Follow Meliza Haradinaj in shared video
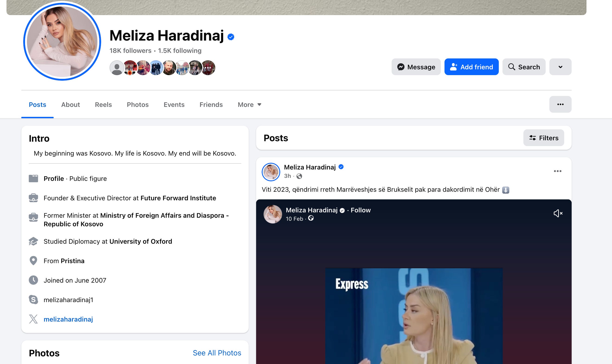The width and height of the screenshot is (612, 364). pyautogui.click(x=361, y=210)
